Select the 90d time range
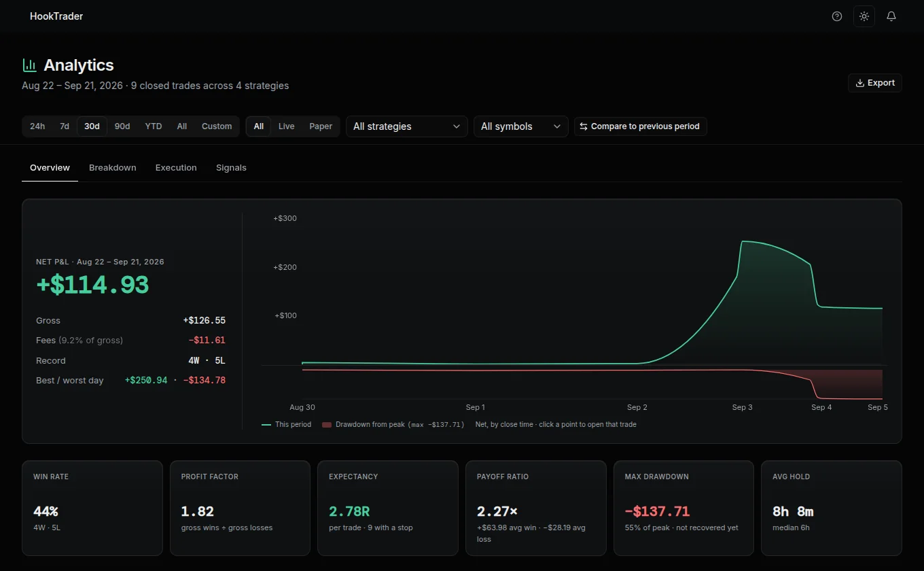Image resolution: width=924 pixels, height=571 pixels. (122, 126)
